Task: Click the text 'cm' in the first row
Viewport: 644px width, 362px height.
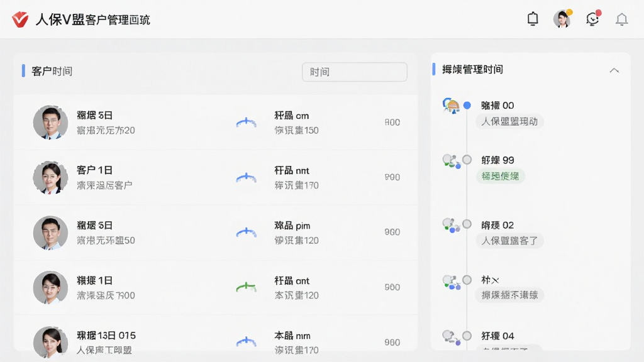Action: pyautogui.click(x=303, y=116)
